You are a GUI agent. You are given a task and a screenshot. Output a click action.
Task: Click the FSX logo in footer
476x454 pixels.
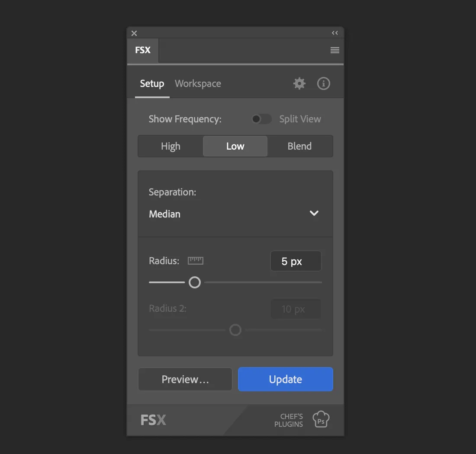coord(153,420)
